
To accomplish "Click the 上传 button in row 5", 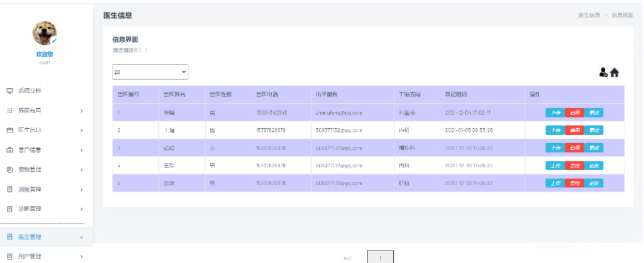I will coord(556,184).
